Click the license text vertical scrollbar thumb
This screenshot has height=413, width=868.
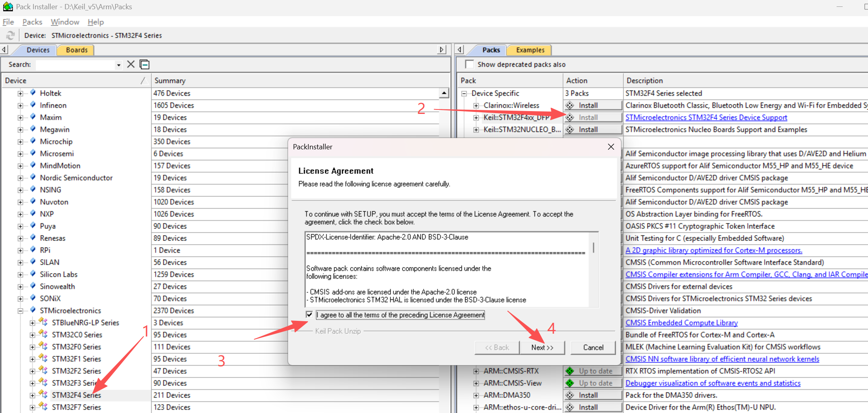593,248
